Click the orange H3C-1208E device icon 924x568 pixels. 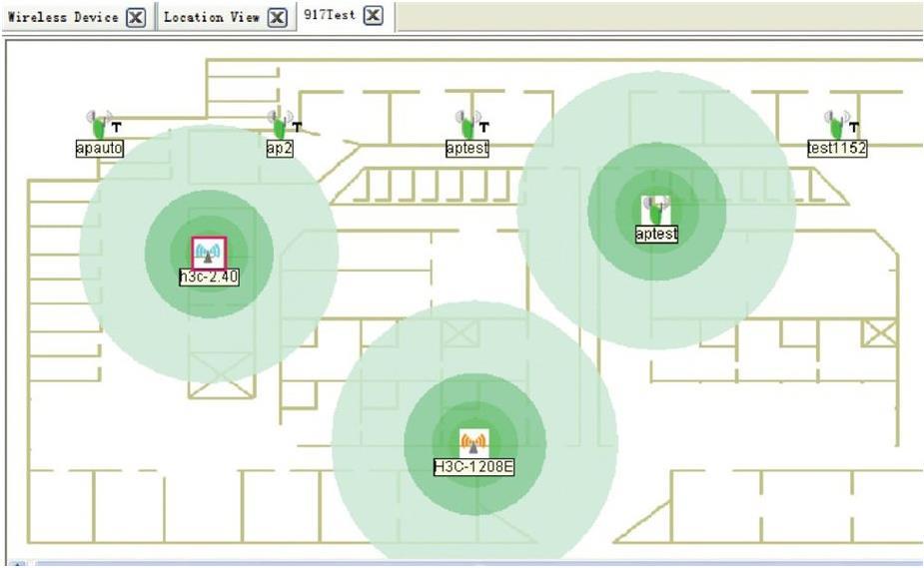pyautogui.click(x=473, y=443)
